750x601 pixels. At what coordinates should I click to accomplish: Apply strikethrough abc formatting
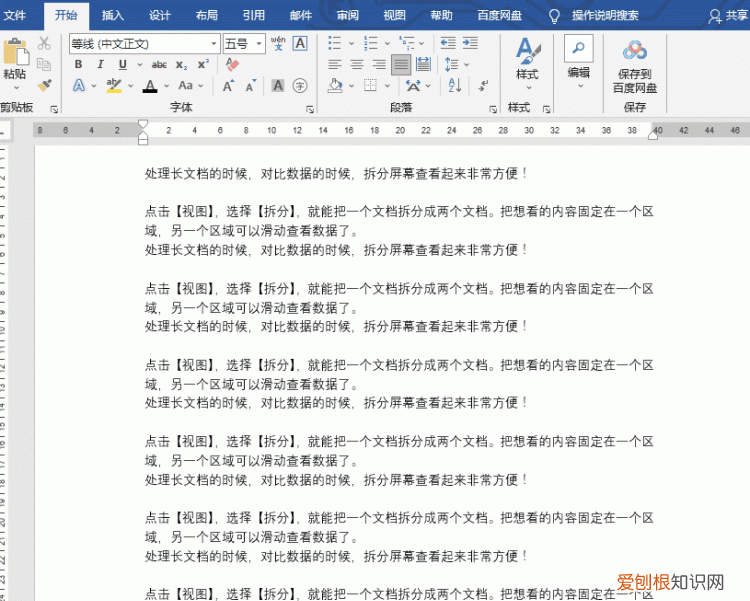(x=159, y=65)
